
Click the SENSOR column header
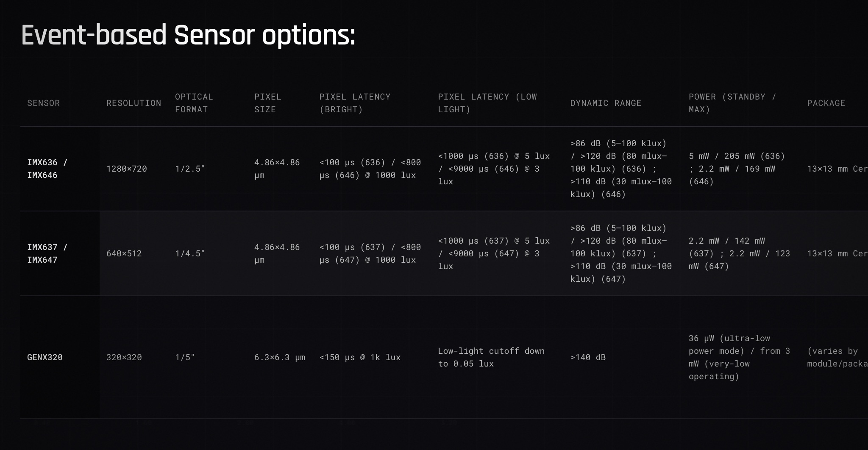click(44, 103)
